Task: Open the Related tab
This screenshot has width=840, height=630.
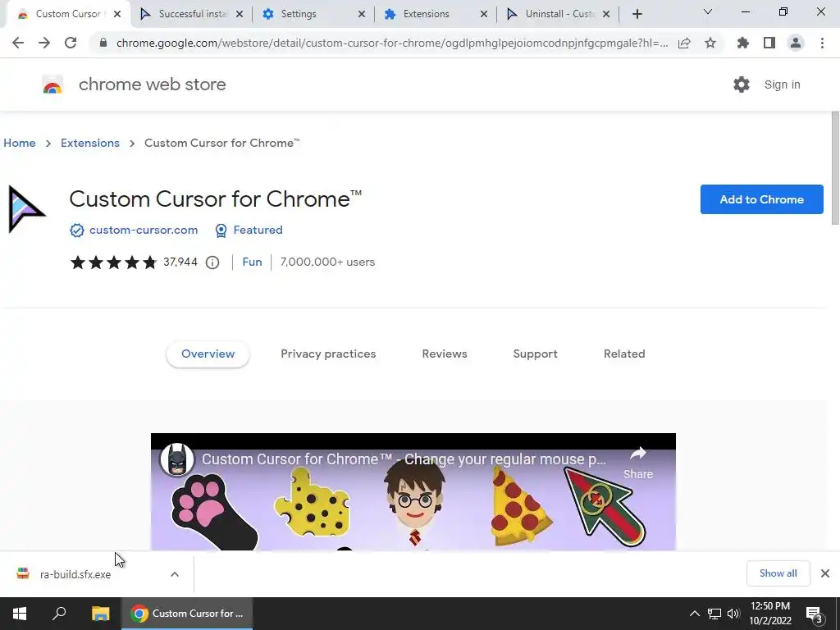Action: coord(624,354)
